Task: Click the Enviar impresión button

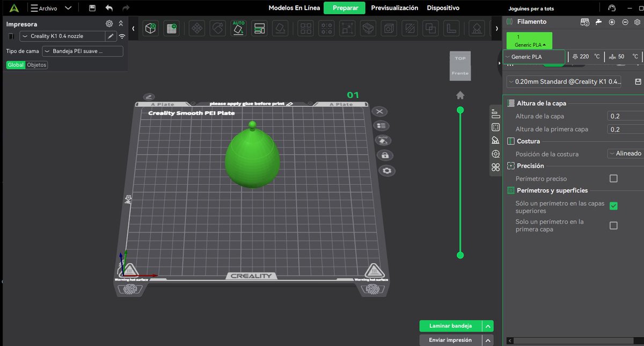Action: pos(451,340)
